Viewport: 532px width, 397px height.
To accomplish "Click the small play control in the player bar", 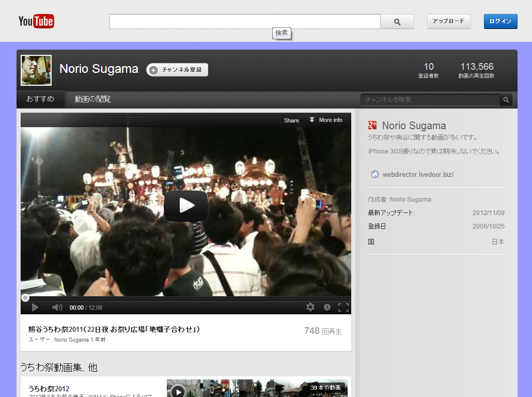I will (35, 308).
